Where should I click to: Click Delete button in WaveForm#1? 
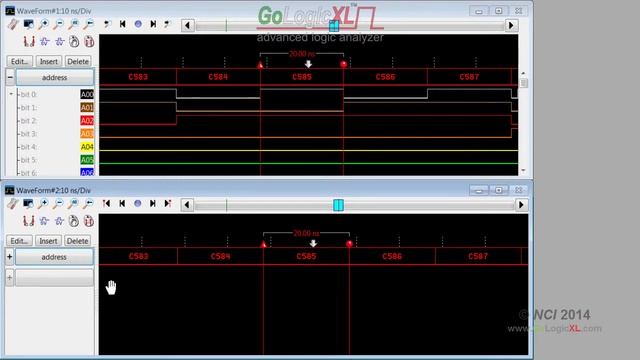click(78, 62)
